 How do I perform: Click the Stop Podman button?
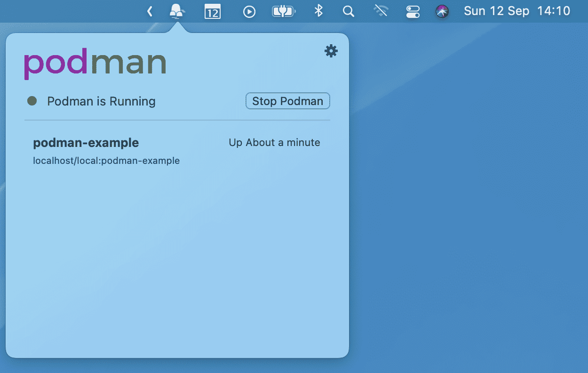(288, 101)
